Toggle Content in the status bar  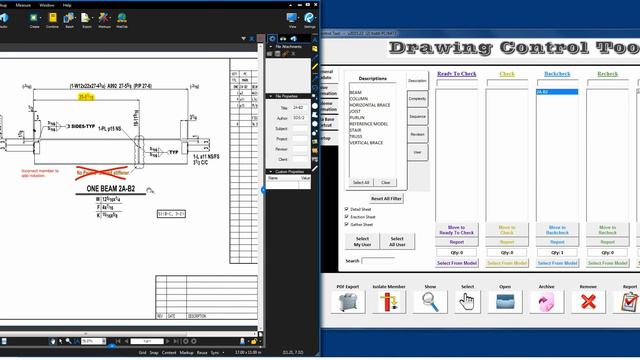point(169,353)
